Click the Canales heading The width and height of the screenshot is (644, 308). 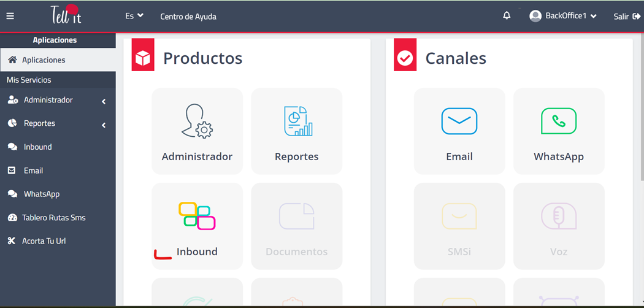tap(456, 58)
